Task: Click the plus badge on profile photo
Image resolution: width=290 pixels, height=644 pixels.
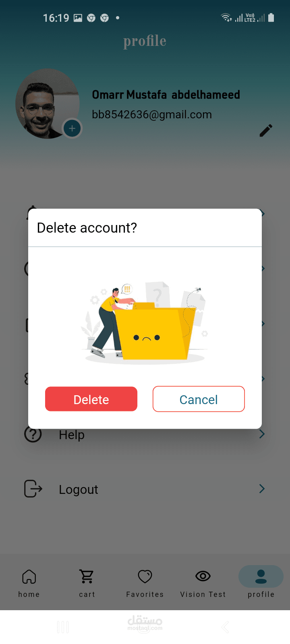Action: point(72,129)
